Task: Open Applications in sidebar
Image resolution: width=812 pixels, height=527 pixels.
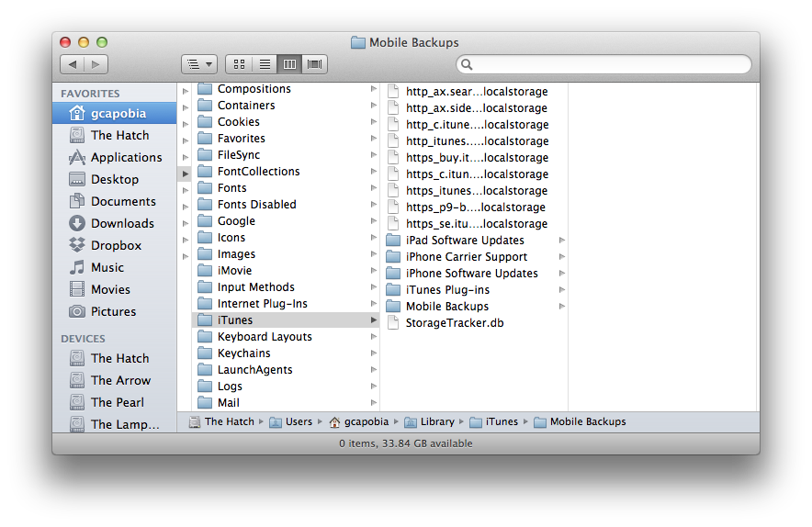Action: point(115,157)
